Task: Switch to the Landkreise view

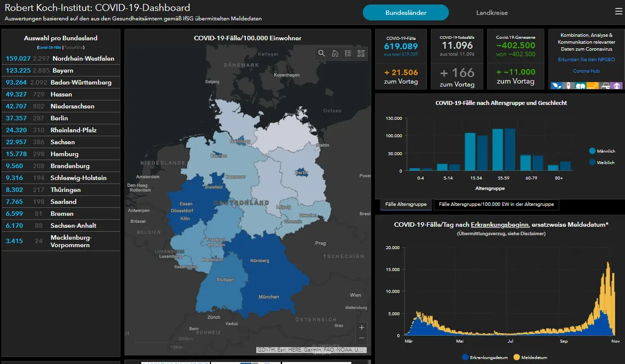Action: pos(492,13)
